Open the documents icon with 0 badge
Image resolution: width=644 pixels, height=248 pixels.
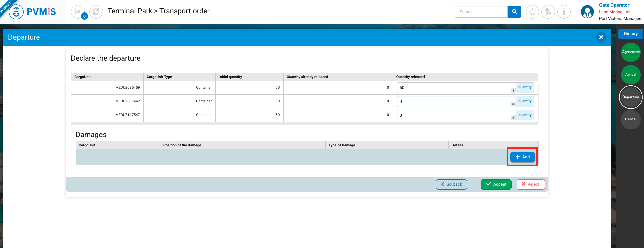pyautogui.click(x=78, y=12)
